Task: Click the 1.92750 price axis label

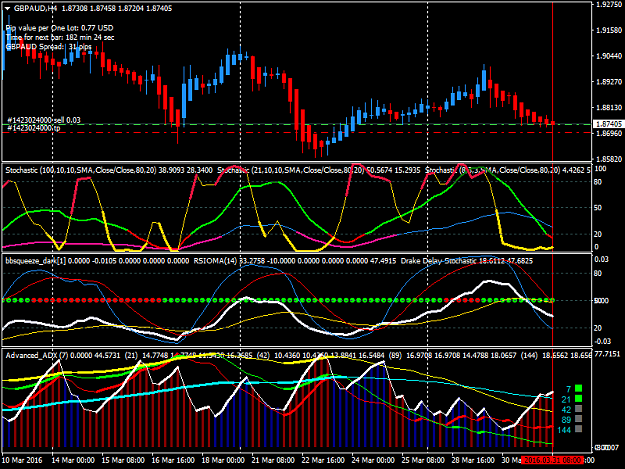Action: click(609, 4)
